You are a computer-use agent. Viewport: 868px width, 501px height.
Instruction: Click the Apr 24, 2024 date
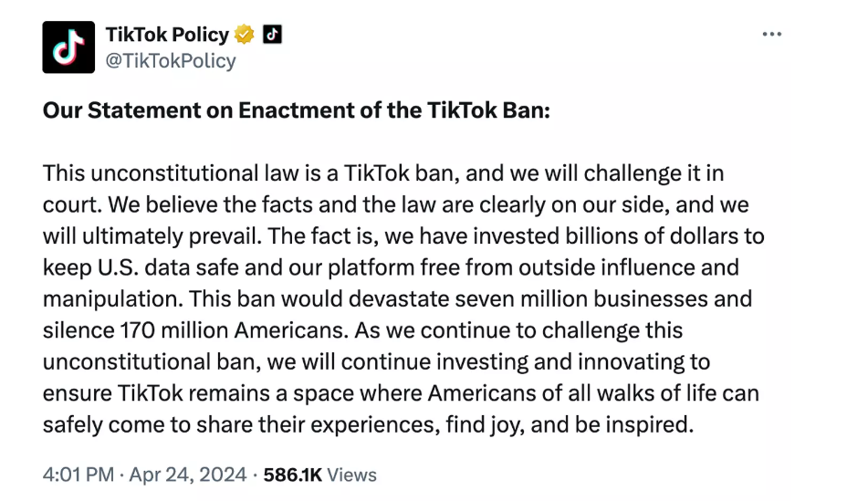point(187,475)
